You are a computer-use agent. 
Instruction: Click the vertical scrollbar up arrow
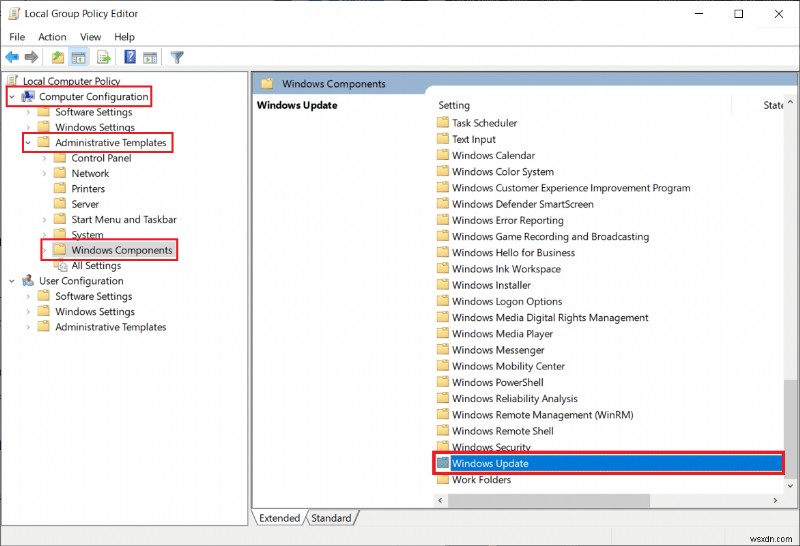790,103
